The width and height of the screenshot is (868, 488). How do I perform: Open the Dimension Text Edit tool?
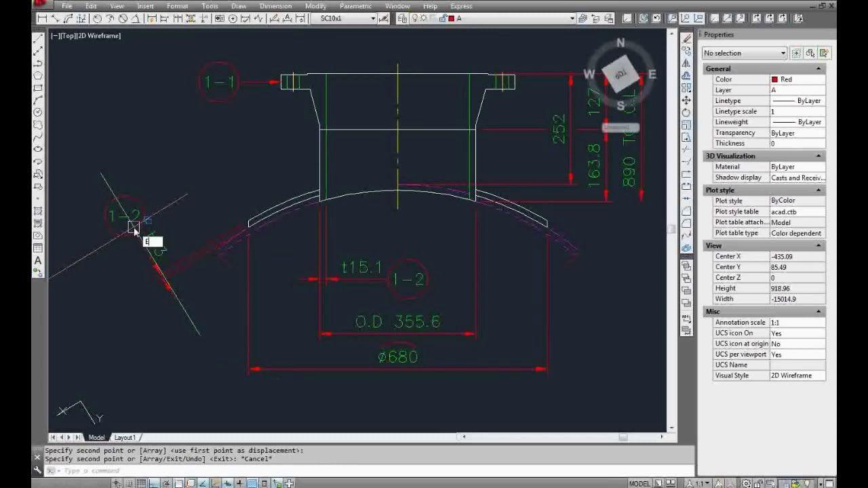click(x=287, y=18)
